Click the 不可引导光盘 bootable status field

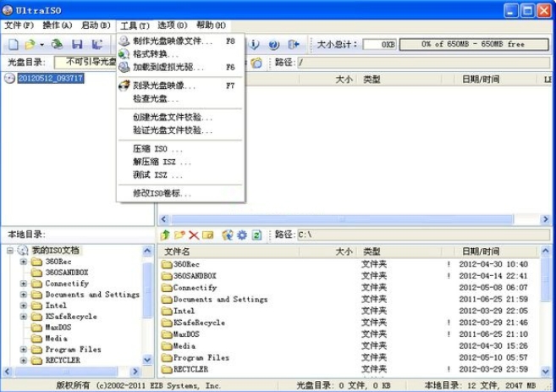click(x=85, y=62)
